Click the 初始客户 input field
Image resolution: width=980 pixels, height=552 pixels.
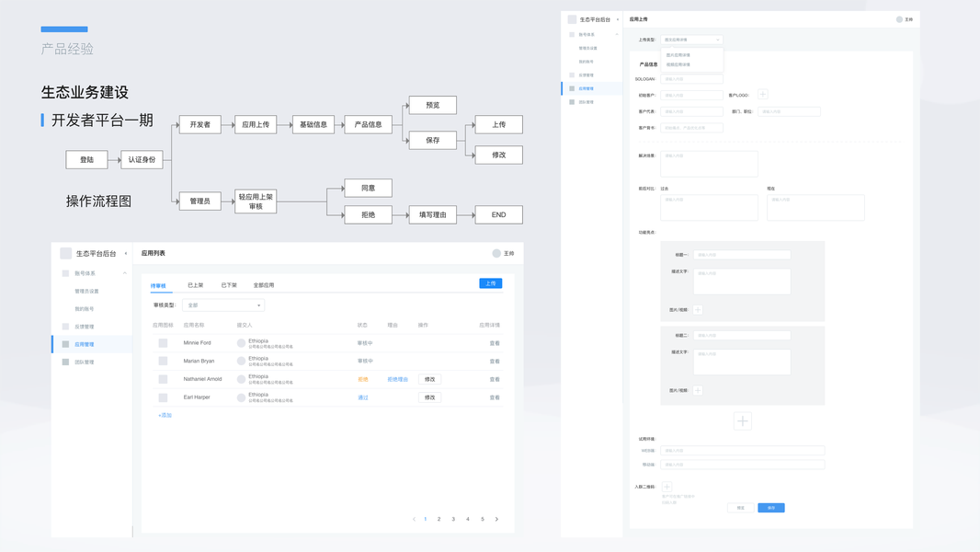tap(692, 95)
